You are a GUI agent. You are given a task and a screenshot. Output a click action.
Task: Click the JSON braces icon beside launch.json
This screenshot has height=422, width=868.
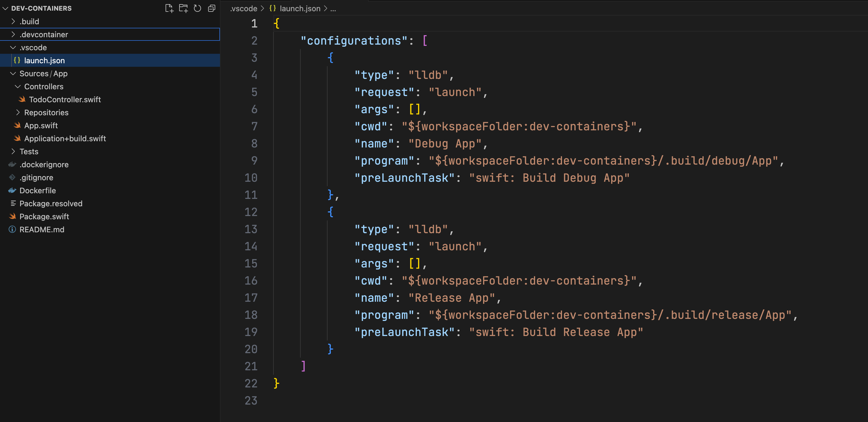tap(17, 60)
